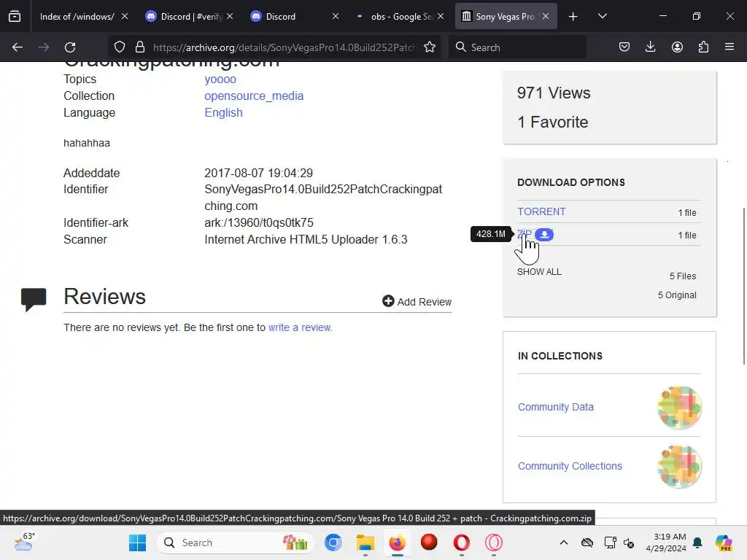747x560 pixels.
Task: Open File Explorer from taskbar
Action: [365, 542]
